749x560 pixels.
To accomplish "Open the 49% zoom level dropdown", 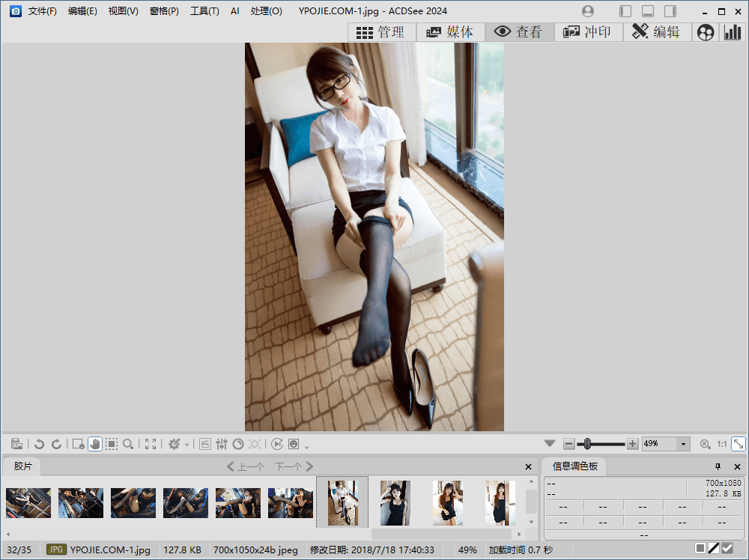I will 683,444.
